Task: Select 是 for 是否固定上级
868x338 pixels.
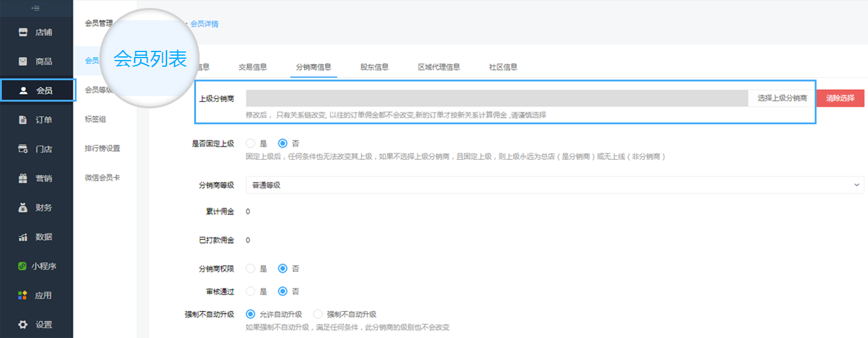Action: click(250, 143)
